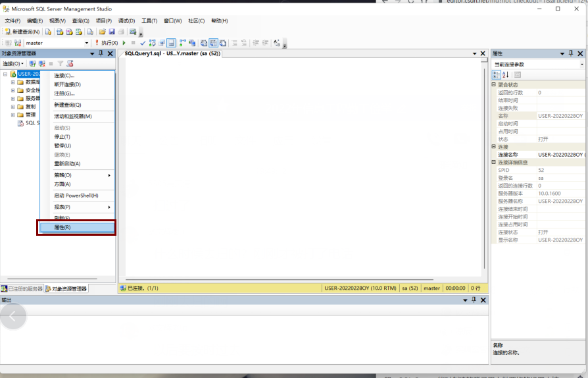This screenshot has height=378, width=588.
Task: Open the 策略(O) submenu
Action: coord(77,175)
